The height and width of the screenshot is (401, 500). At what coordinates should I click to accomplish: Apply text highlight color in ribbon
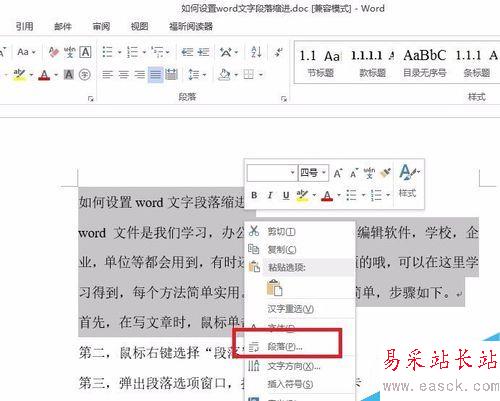[19, 75]
